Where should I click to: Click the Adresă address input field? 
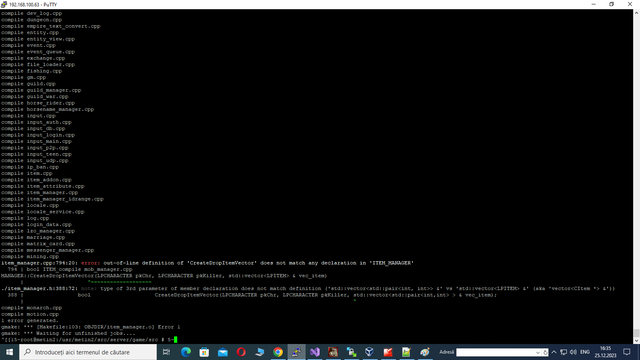pos(495,352)
